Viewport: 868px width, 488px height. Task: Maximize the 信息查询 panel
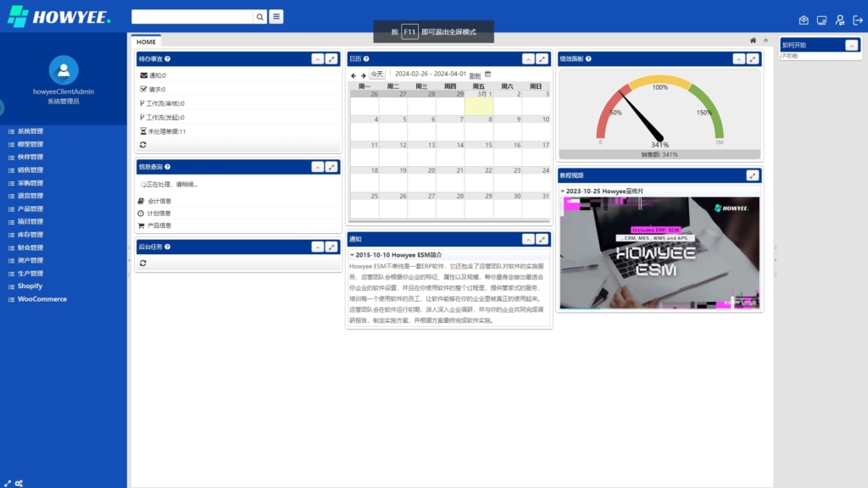tap(331, 167)
